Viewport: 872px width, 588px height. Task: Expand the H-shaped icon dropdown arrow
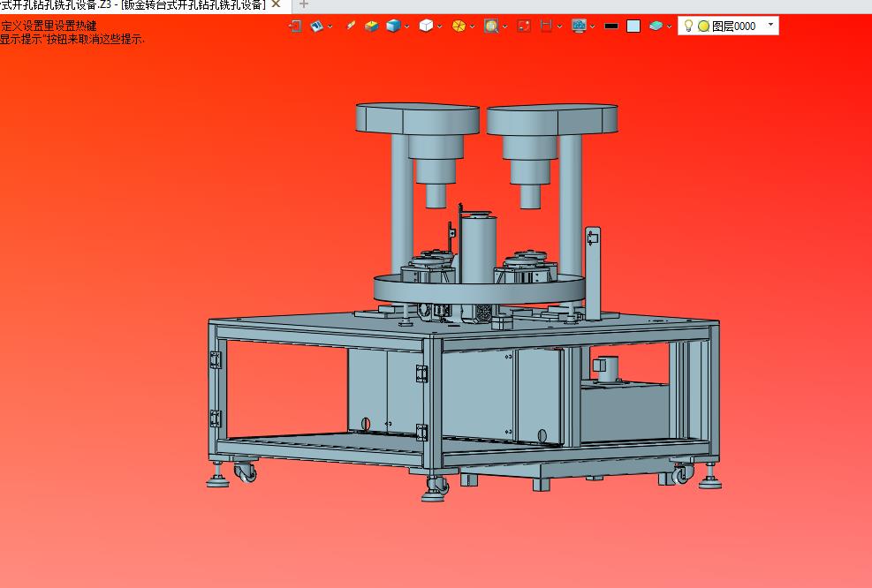(559, 26)
